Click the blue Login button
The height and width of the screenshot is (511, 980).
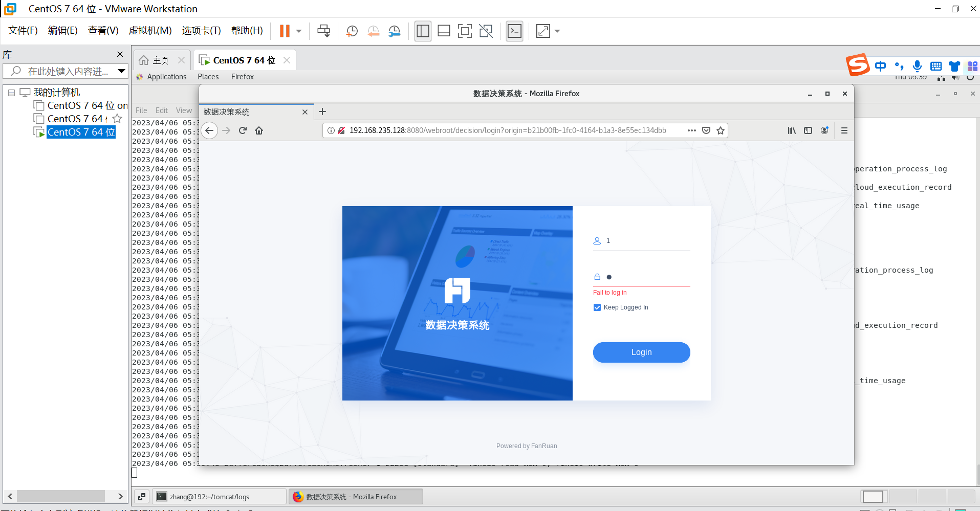coord(642,352)
